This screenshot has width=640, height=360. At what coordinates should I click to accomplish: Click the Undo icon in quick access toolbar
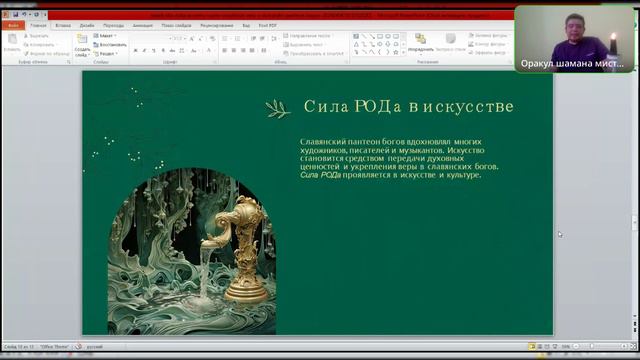click(x=24, y=15)
